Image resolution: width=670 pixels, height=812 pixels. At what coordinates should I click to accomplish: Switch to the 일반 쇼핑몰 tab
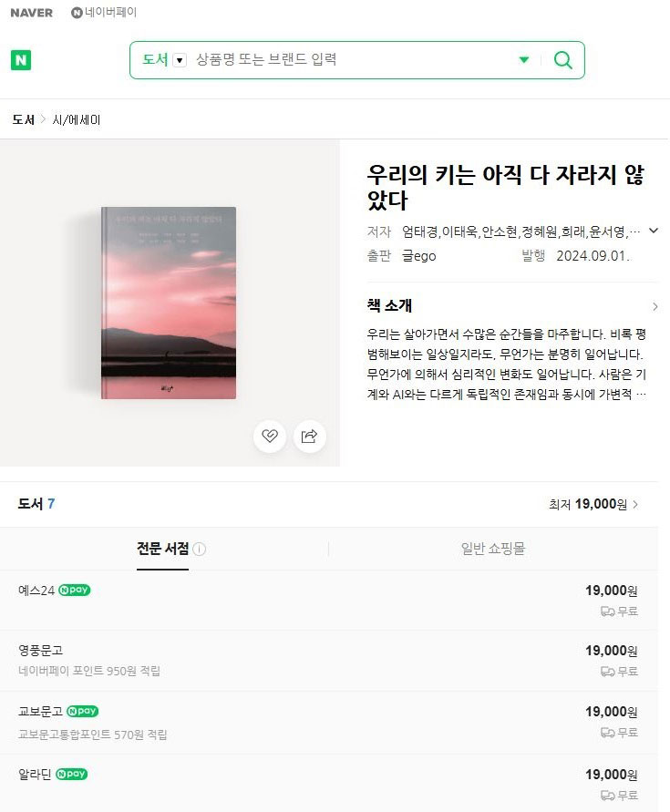coord(493,549)
